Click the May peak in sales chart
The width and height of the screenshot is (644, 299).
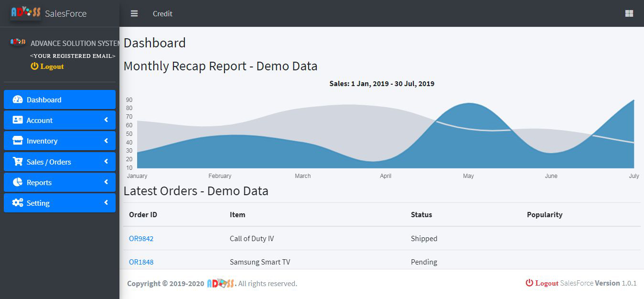[x=469, y=104]
